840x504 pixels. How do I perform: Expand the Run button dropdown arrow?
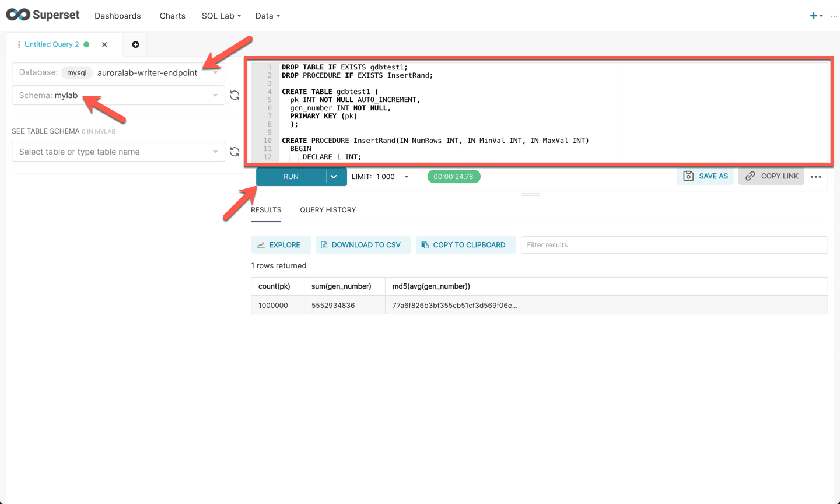click(334, 176)
